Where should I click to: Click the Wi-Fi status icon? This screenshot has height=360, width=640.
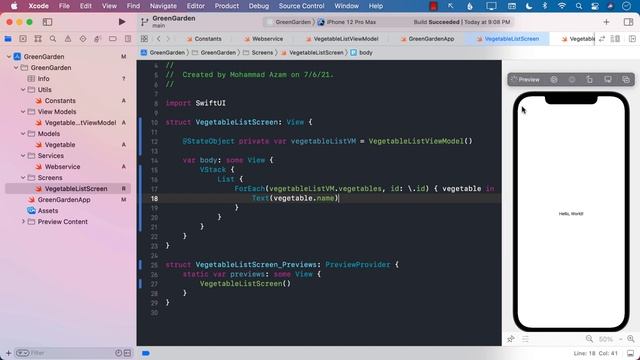click(562, 6)
